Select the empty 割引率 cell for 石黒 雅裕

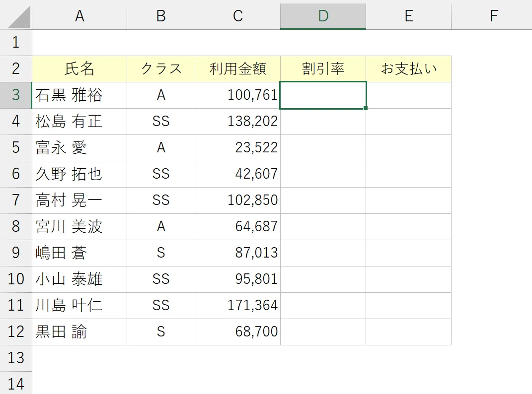tap(323, 95)
